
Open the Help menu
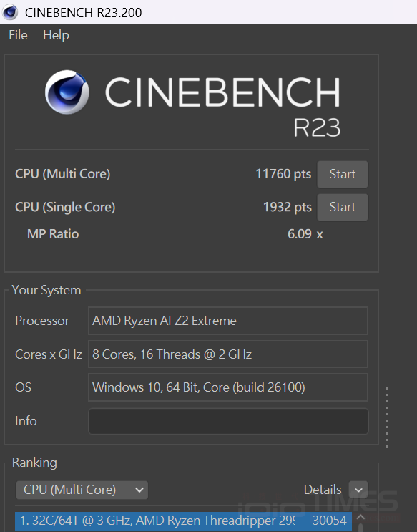(x=56, y=35)
